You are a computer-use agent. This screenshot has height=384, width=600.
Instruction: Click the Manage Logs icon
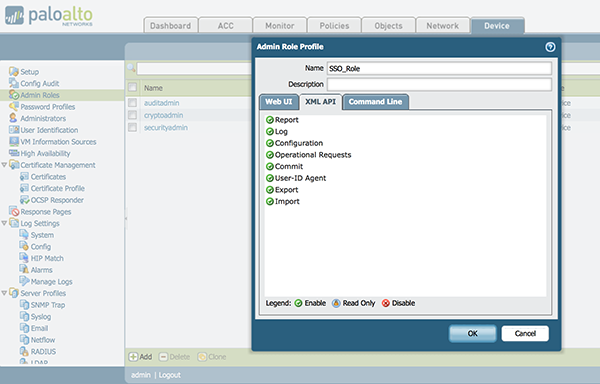tap(24, 281)
